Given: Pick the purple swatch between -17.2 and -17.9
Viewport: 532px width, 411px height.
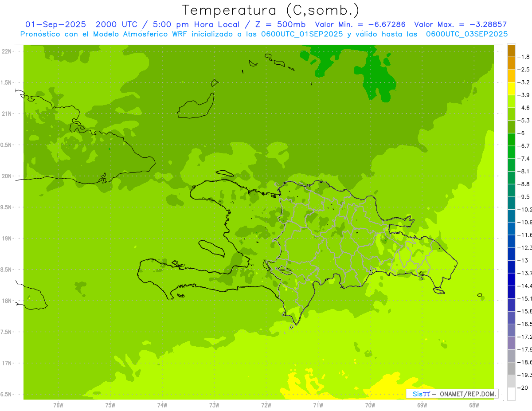Looking at the screenshot, I should pos(511,343).
